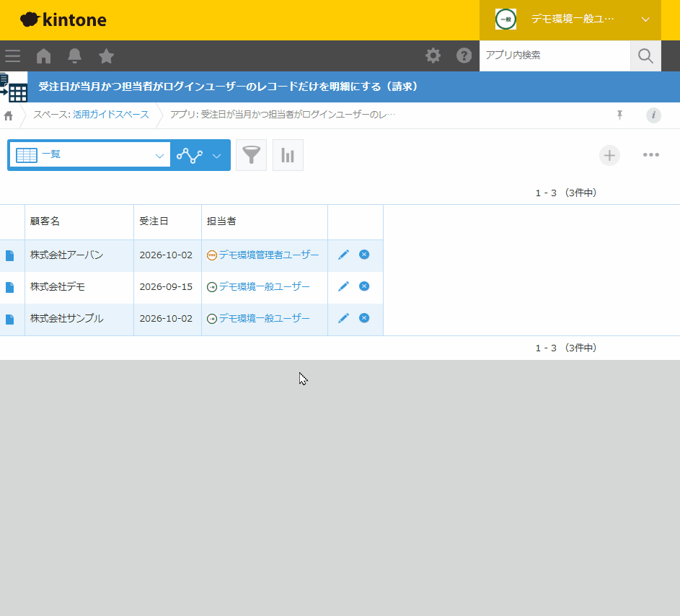Open settings gear icon
Image resolution: width=680 pixels, height=616 pixels.
433,56
